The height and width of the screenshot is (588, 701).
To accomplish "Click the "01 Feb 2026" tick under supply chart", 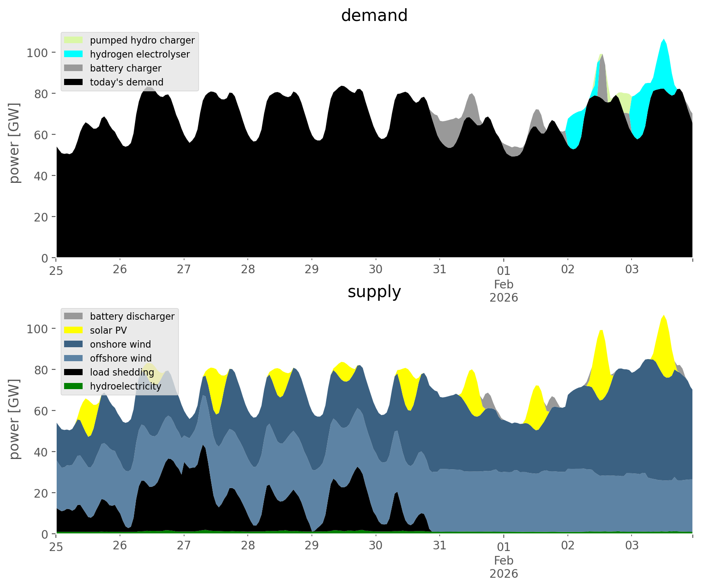I will (x=503, y=560).
